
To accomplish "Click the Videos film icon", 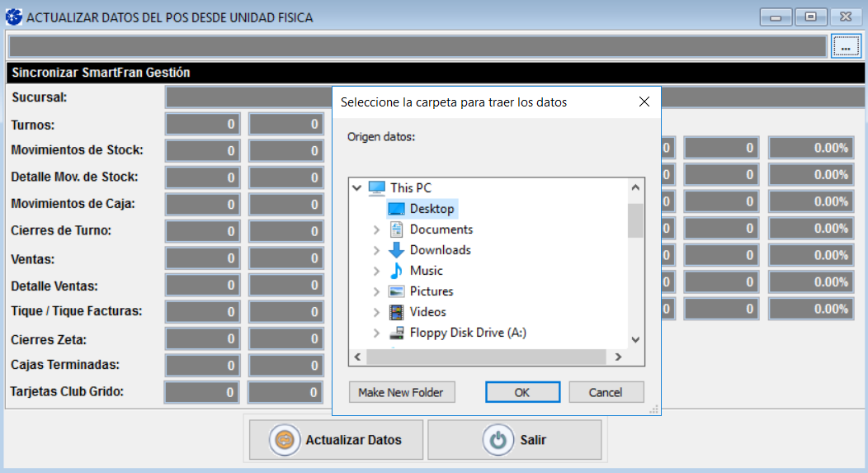I will pyautogui.click(x=396, y=312).
